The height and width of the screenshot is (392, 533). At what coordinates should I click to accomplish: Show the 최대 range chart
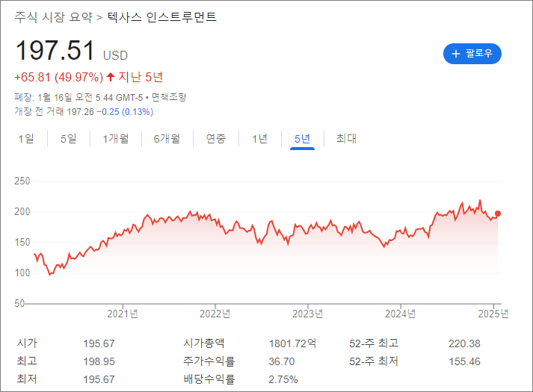(x=346, y=138)
